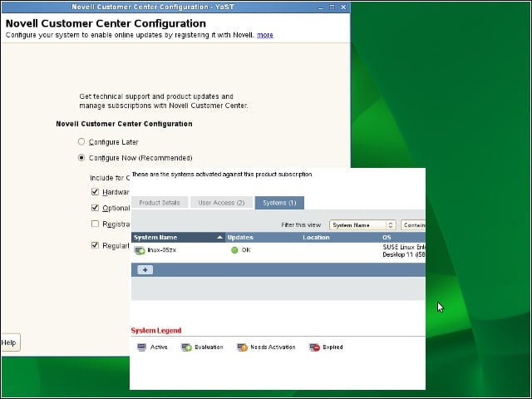Viewport: 532px width, 399px height.
Task: Click the 'System Legend' heading
Action: (156, 331)
